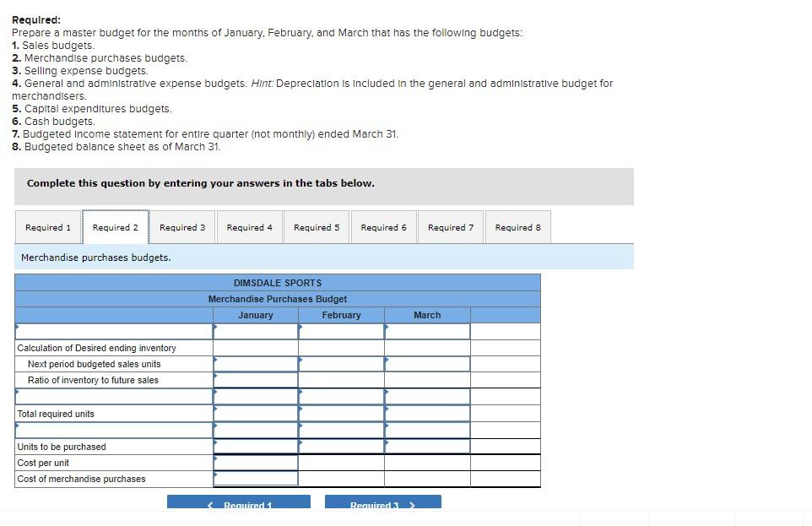Select March cell for Next period budgeted sales units
Image resolution: width=812 pixels, height=526 pixels.
(x=427, y=364)
